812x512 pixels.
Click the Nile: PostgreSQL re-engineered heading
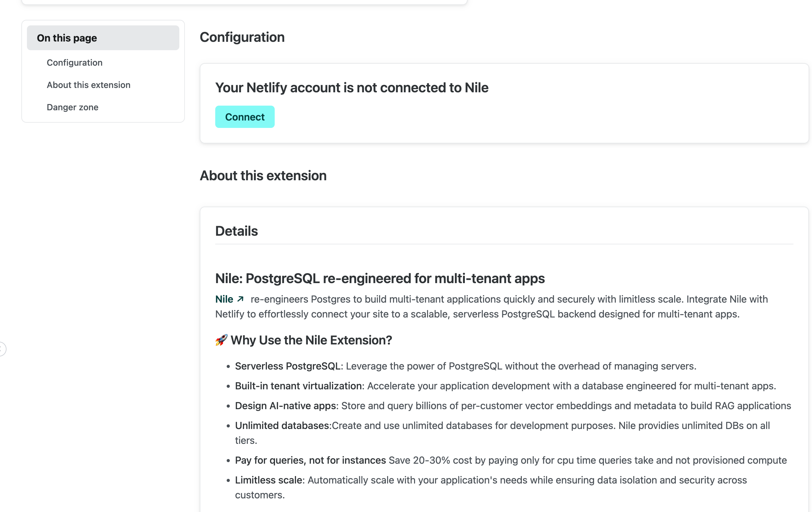pyautogui.click(x=380, y=278)
